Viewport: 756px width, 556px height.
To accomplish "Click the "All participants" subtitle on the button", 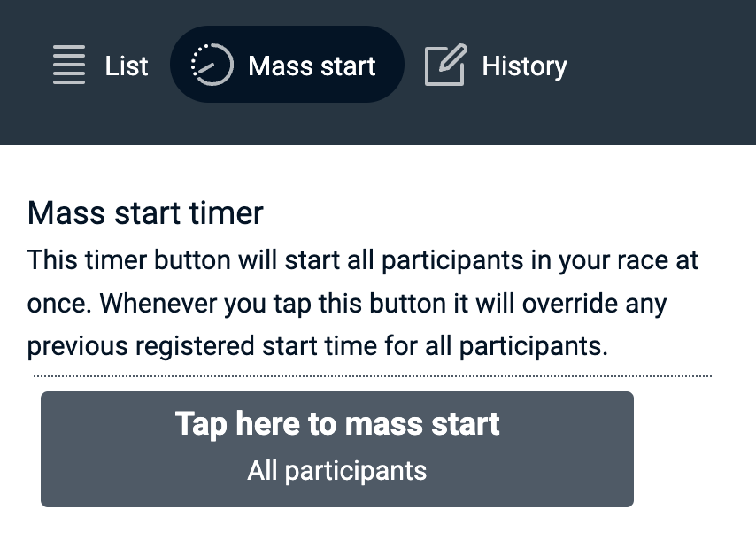I will (337, 471).
